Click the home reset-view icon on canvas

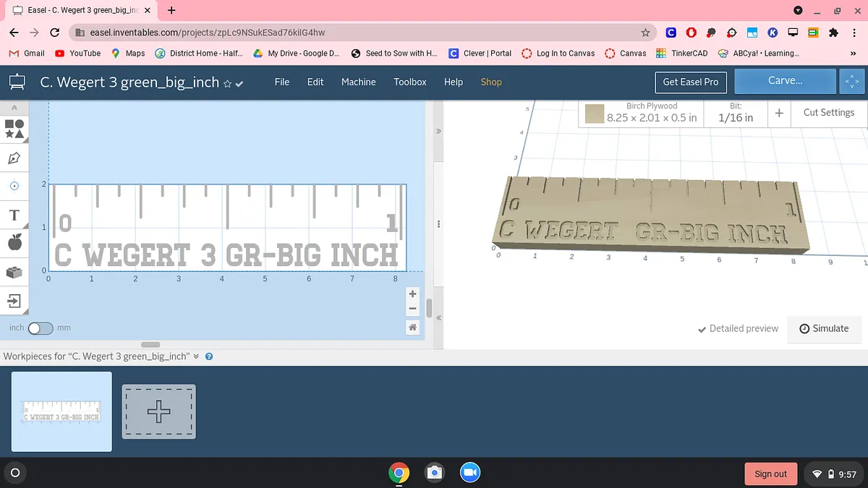[x=412, y=328]
